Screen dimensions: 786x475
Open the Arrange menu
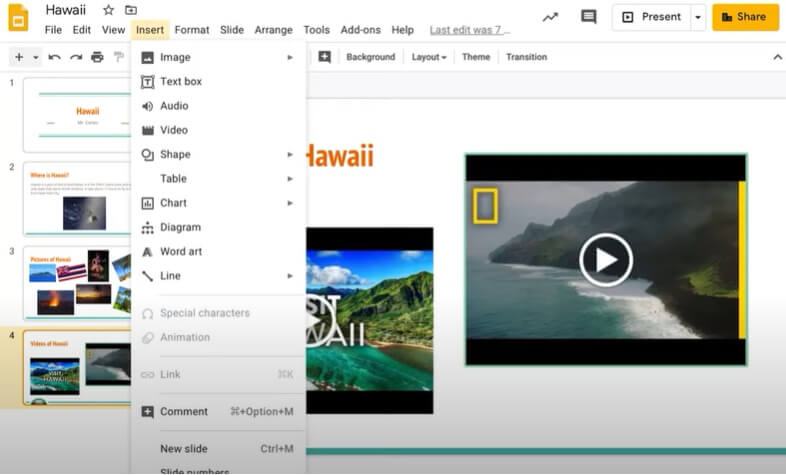(x=273, y=30)
